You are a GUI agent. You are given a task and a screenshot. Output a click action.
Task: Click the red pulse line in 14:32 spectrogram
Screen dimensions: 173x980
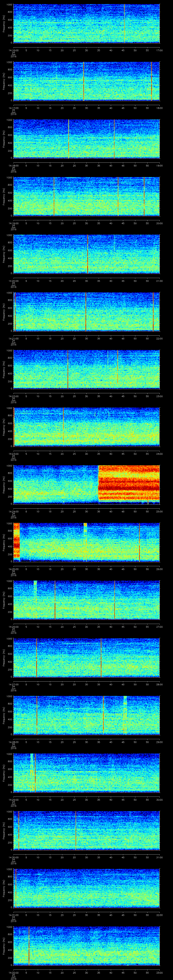[29, 945]
